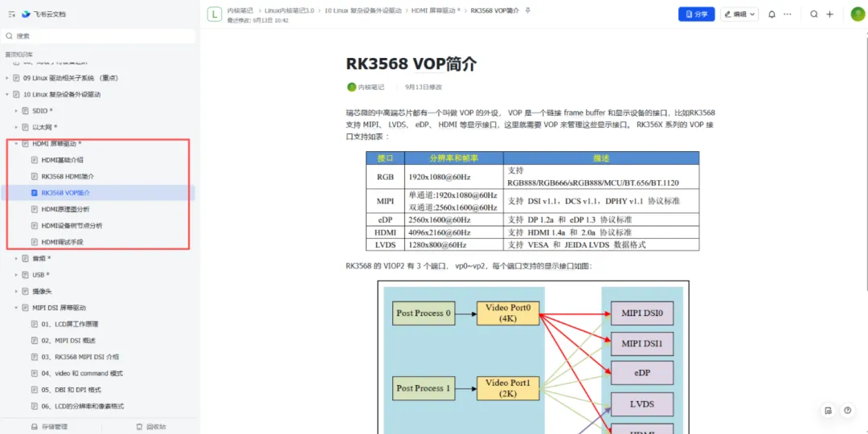The width and height of the screenshot is (868, 434).
Task: Collapse the MIPI DSI 屏幕驱动 node arrow
Action: pos(16,308)
